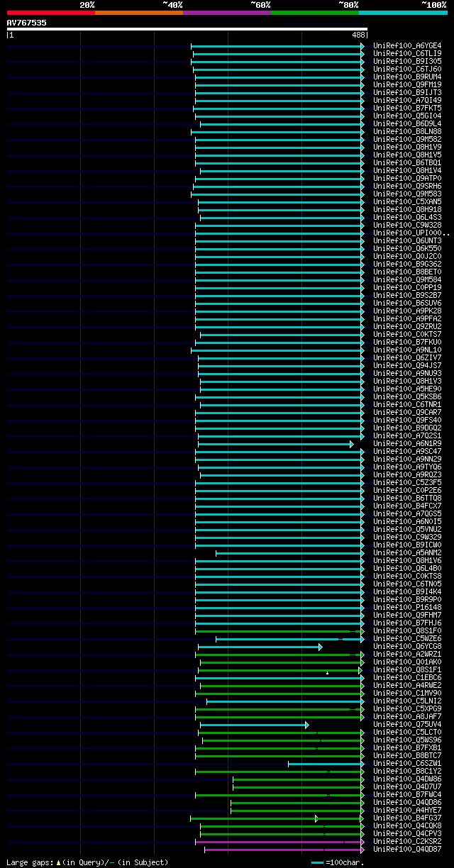Open hit UniRef100_B9RUM4
Viewport: 454px width, 868px height.
point(407,77)
